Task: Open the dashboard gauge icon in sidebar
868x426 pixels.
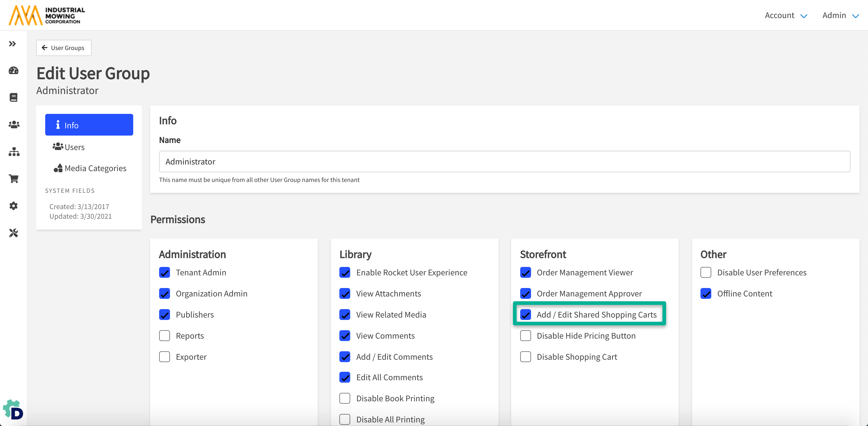Action: click(x=14, y=70)
